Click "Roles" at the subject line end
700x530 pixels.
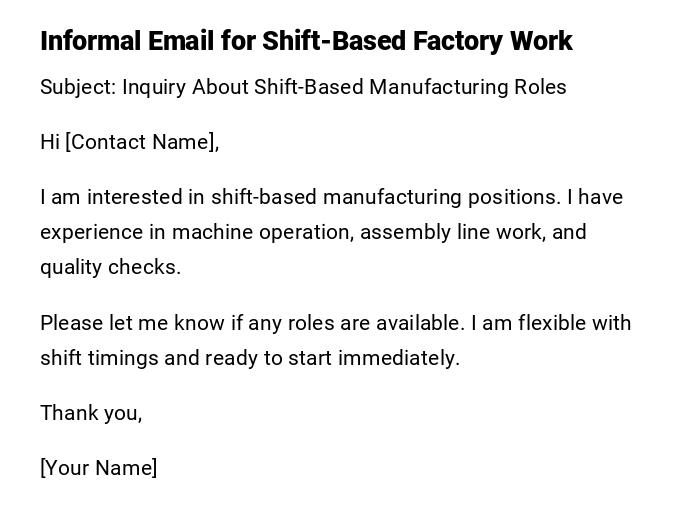(x=540, y=87)
